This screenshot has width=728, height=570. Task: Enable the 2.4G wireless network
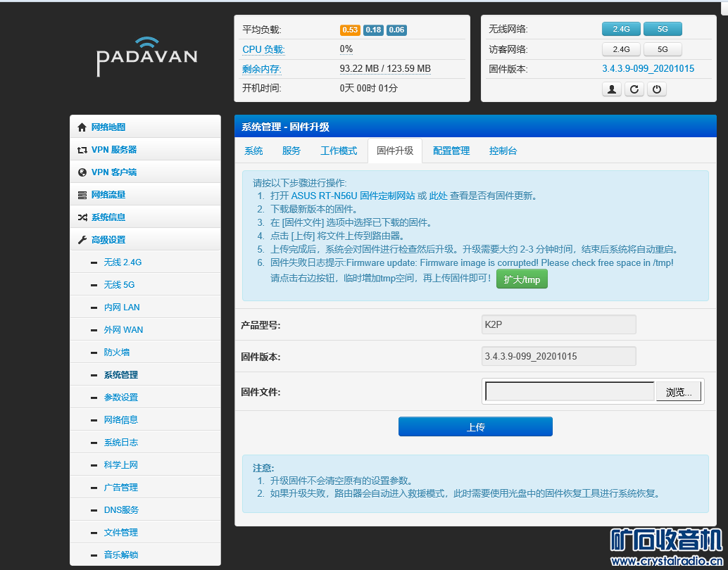pos(621,29)
